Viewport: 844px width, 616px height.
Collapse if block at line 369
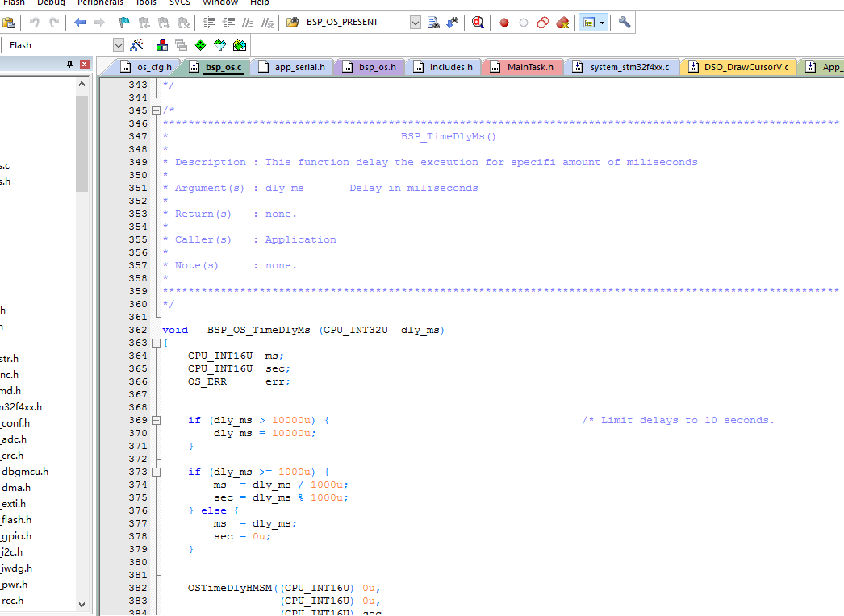click(156, 421)
